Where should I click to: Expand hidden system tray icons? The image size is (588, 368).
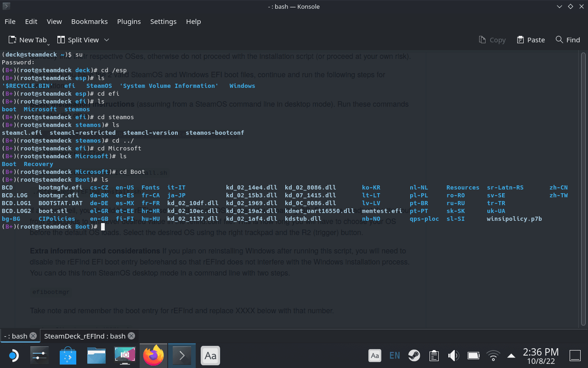tap(511, 355)
